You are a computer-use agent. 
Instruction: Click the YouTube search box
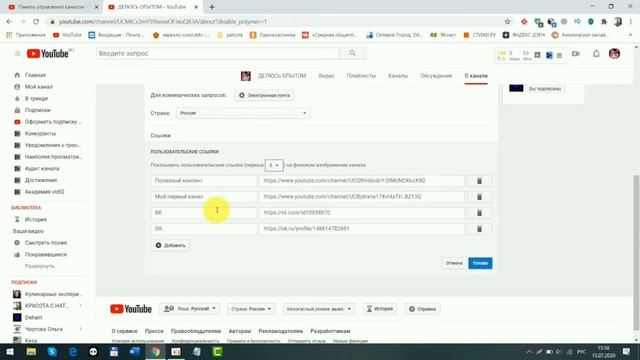(x=218, y=53)
